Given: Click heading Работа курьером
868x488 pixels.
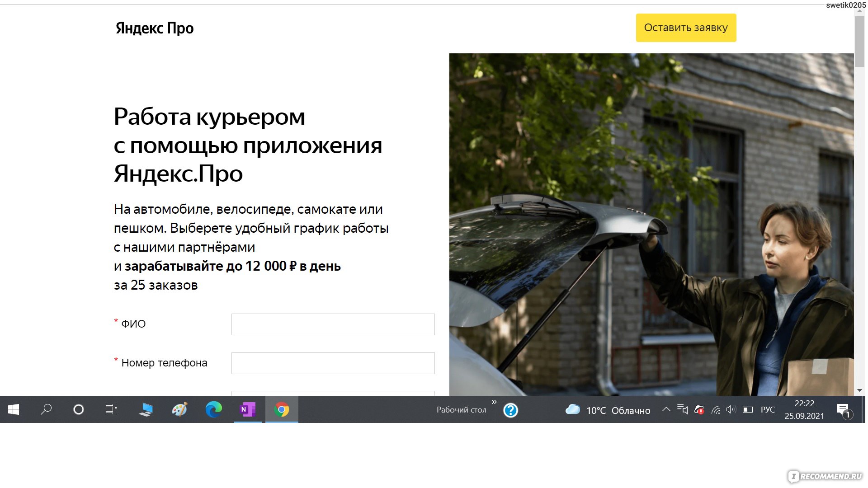Looking at the screenshot, I should 209,117.
